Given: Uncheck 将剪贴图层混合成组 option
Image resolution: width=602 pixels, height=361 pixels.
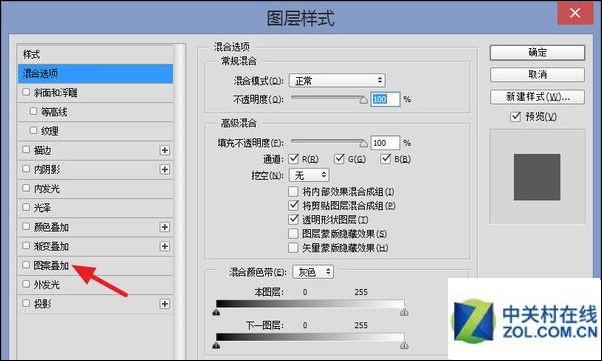Looking at the screenshot, I should click(293, 205).
